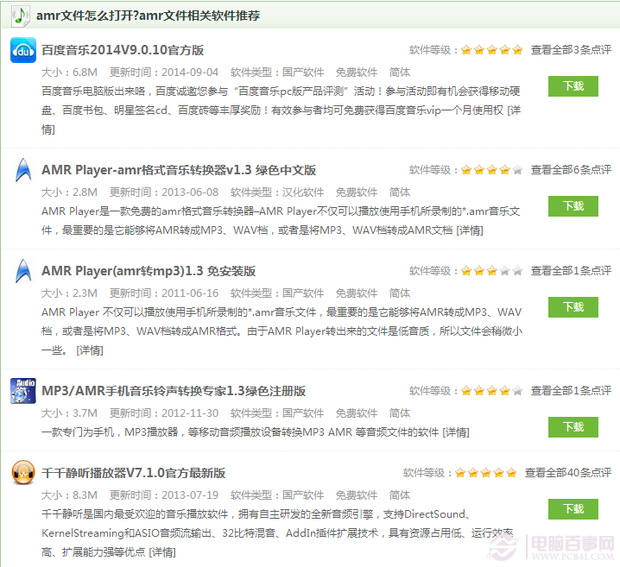Download 百度音乐2014 with the 下载 button
The width and height of the screenshot is (620, 567).
tap(573, 86)
